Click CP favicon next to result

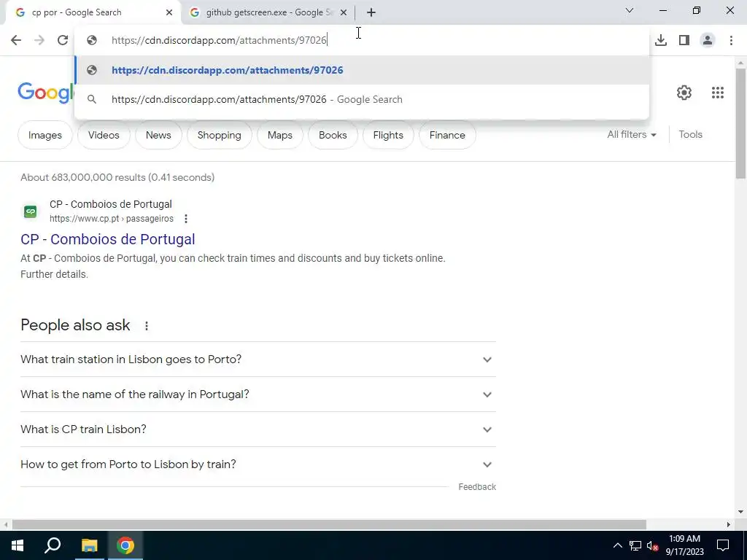30,211
